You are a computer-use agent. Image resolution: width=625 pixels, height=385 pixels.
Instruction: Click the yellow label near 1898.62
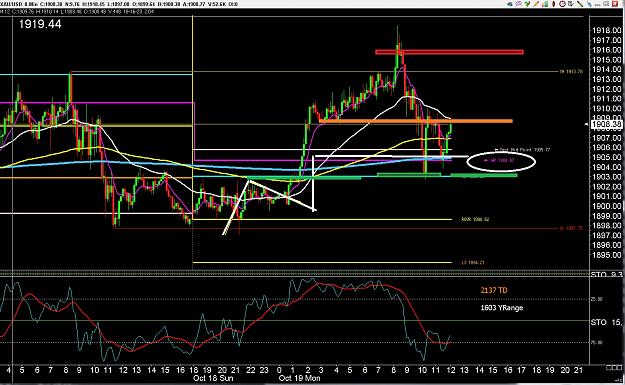pyautogui.click(x=475, y=219)
